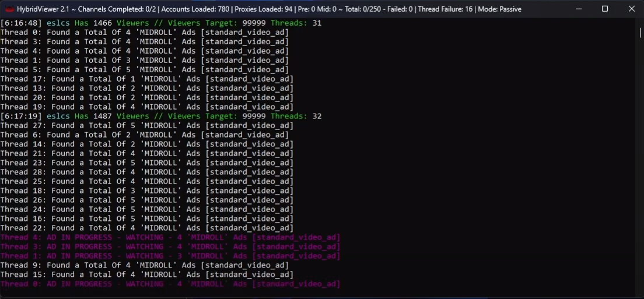The height and width of the screenshot is (299, 644).
Task: Click the 'Thread 19: Found a Total Of 4' line
Action: [x=147, y=107]
